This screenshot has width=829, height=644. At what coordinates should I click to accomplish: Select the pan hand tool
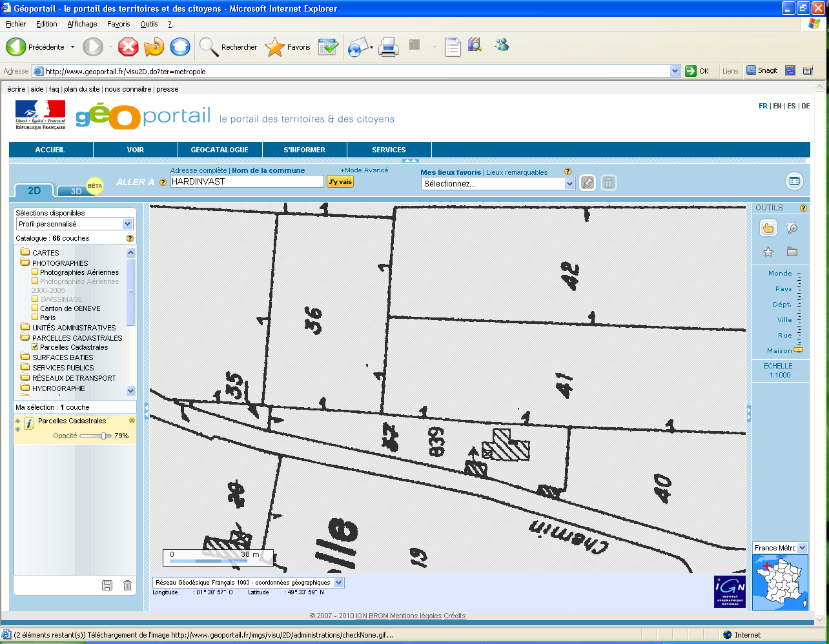pyautogui.click(x=768, y=228)
